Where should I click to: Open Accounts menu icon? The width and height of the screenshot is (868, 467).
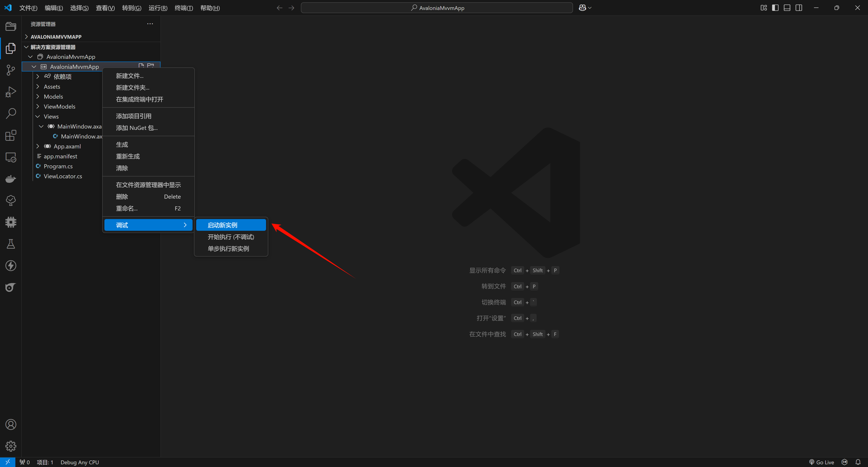[x=11, y=424]
